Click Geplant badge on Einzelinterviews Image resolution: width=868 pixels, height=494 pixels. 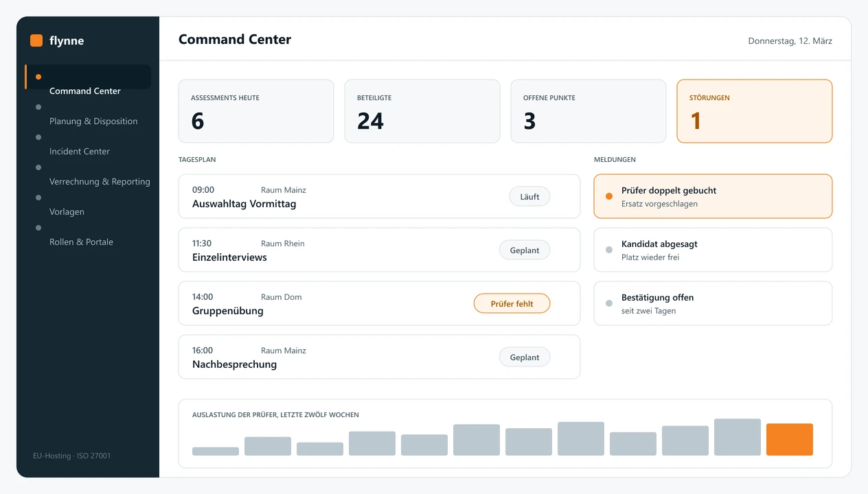[525, 250]
